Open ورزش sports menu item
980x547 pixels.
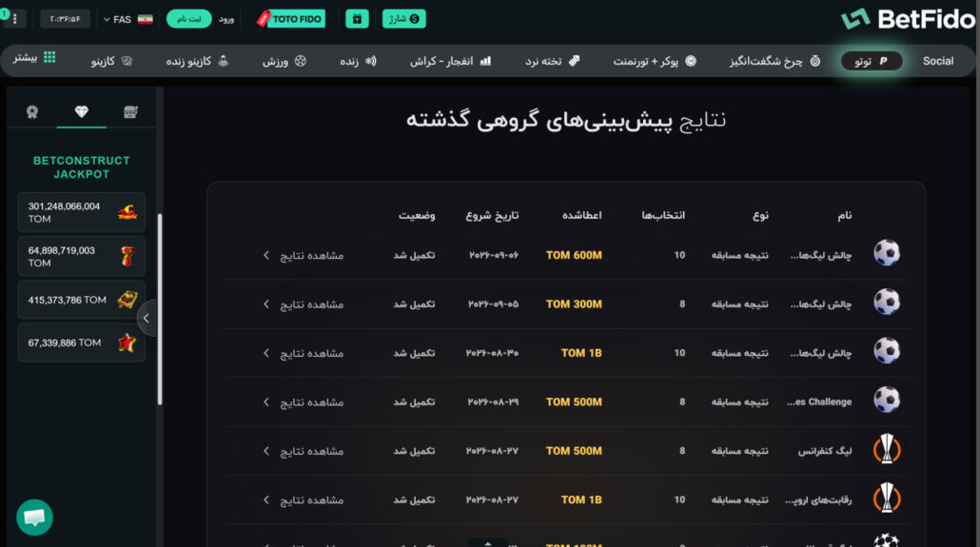tap(284, 61)
